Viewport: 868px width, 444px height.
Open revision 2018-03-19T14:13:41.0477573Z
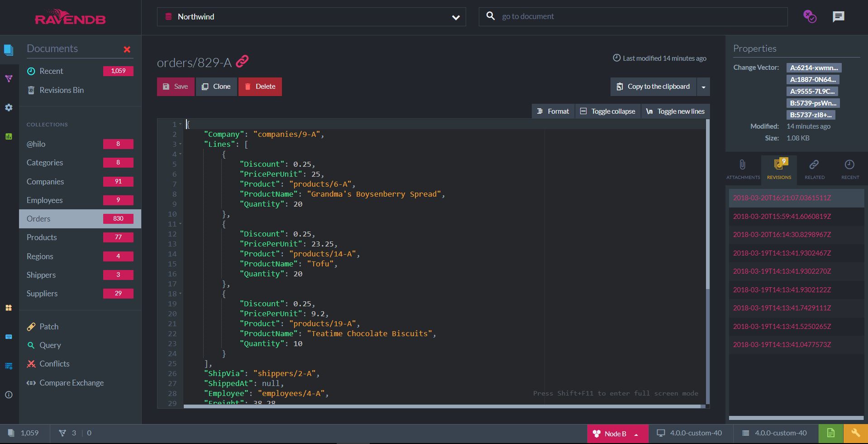(796, 345)
